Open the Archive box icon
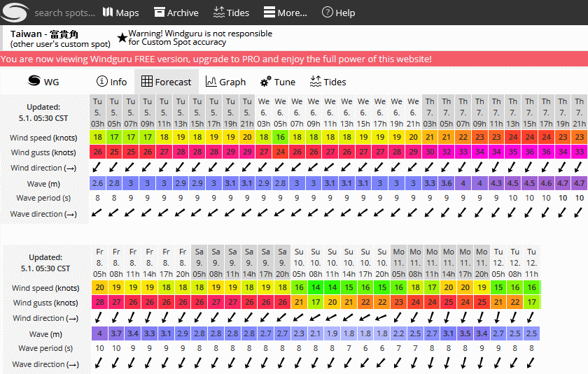The height and width of the screenshot is (374, 588). click(160, 13)
